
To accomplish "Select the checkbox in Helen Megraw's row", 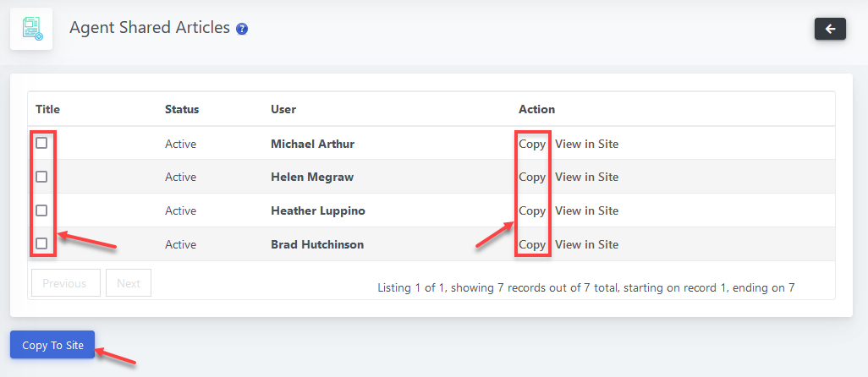I will [41, 177].
